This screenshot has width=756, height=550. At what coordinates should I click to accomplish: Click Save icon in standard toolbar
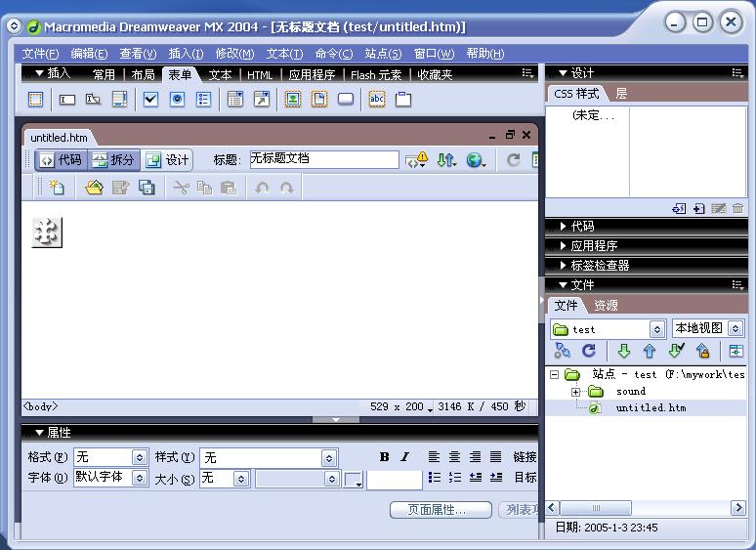click(x=120, y=187)
